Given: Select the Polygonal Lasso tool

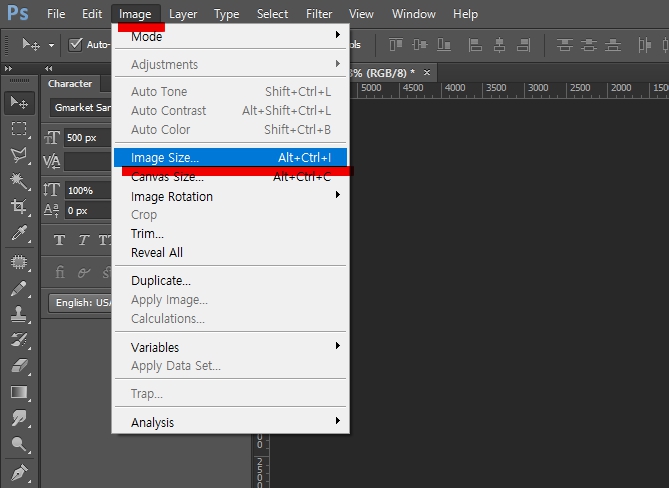Looking at the screenshot, I should click(x=19, y=155).
